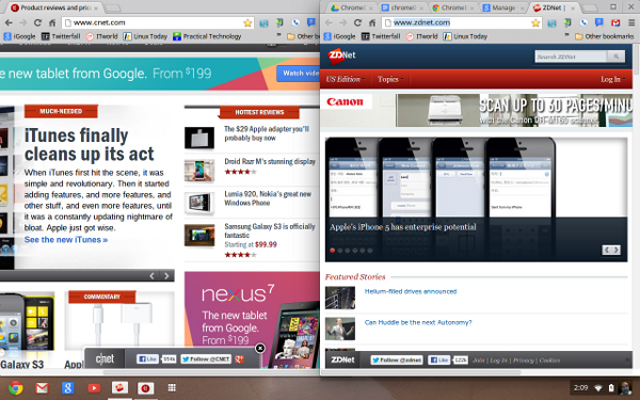Screen dimensions: 640x400
Task: Switch to the first Chrome tab
Action: click(352, 8)
